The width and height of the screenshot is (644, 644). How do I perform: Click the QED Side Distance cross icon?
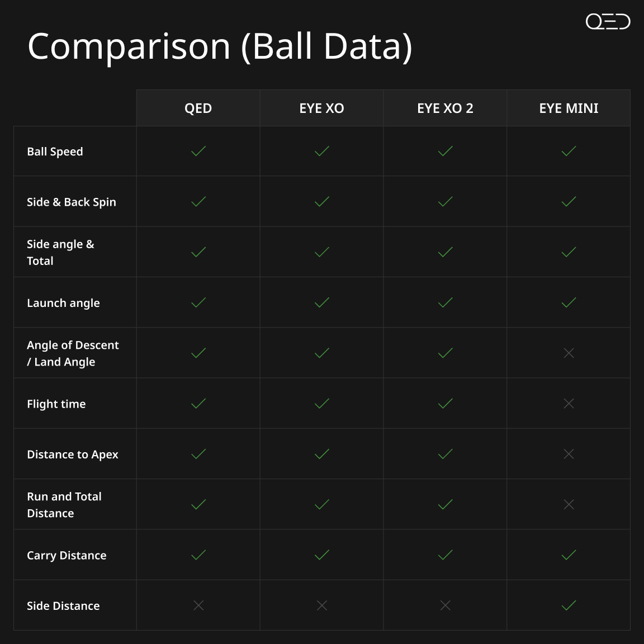(x=198, y=605)
